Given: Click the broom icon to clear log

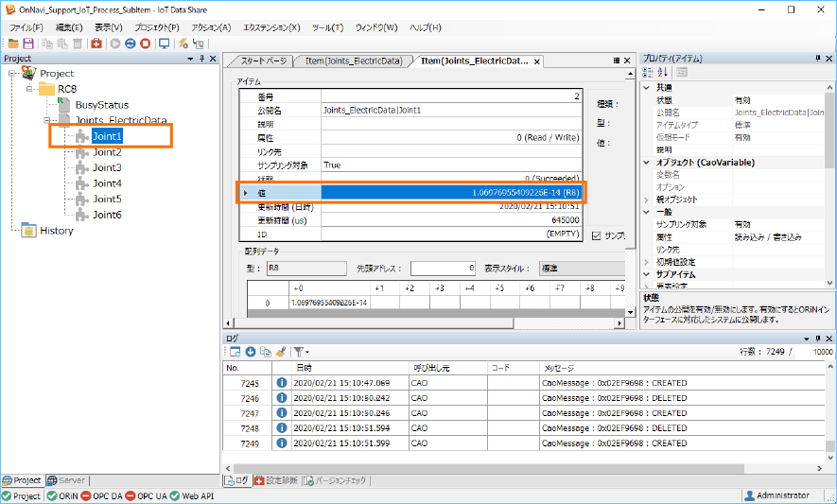Looking at the screenshot, I should 280,352.
